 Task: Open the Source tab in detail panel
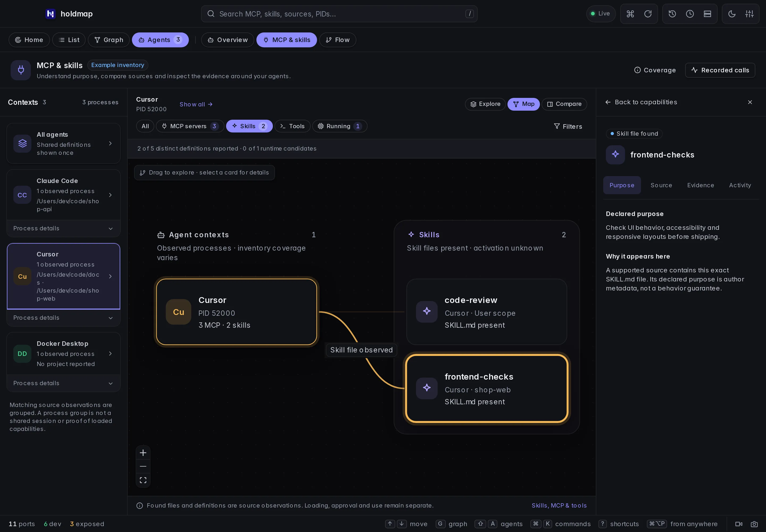661,185
